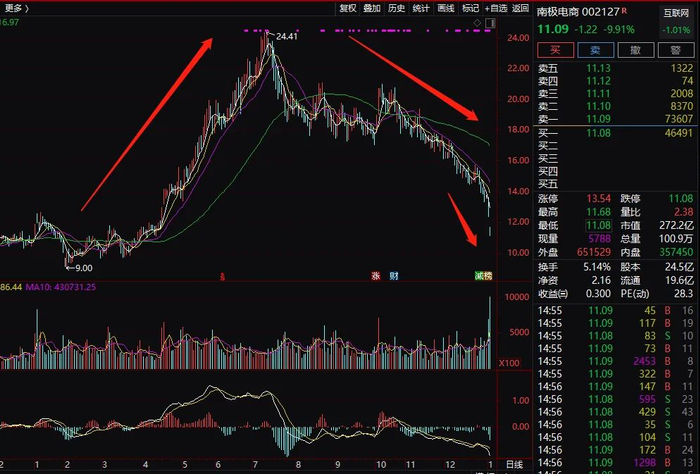Open the 互联网 sector tile

point(676,21)
